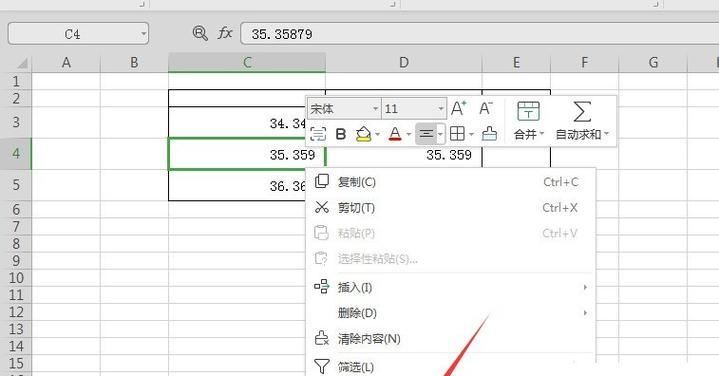Select column C header
This screenshot has width=719, height=376.
(247, 62)
